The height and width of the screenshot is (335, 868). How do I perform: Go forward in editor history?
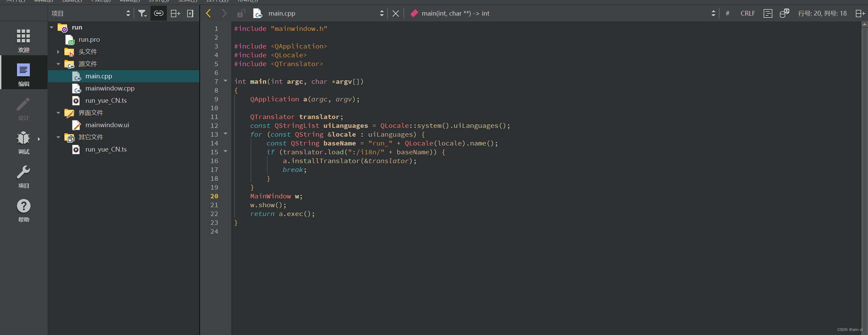click(224, 14)
